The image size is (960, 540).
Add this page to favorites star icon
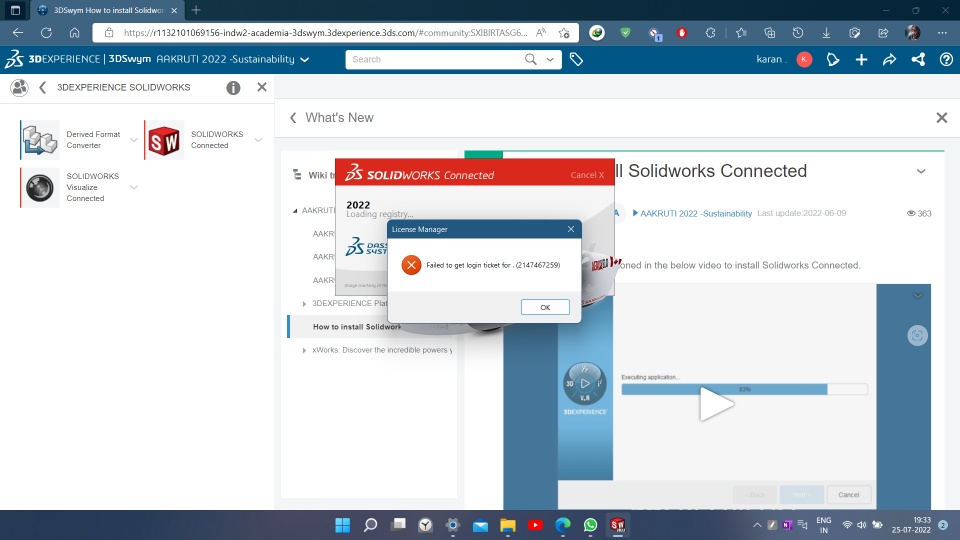click(x=564, y=33)
